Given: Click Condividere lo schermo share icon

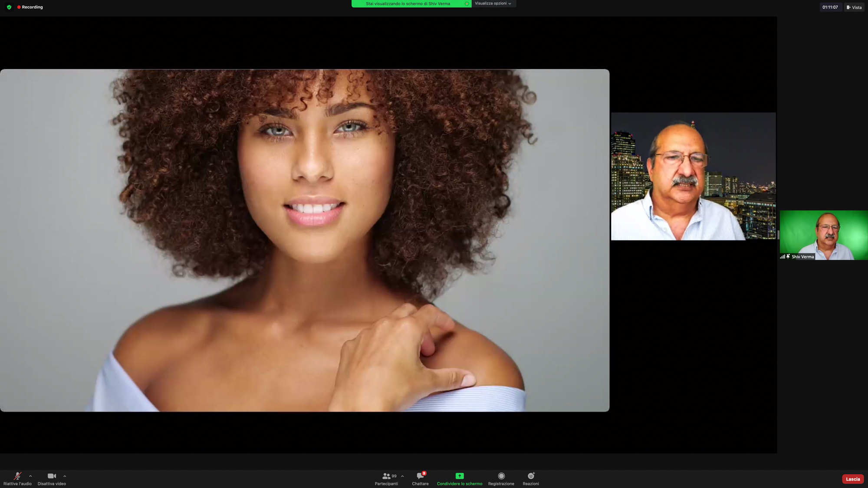Looking at the screenshot, I should (460, 476).
